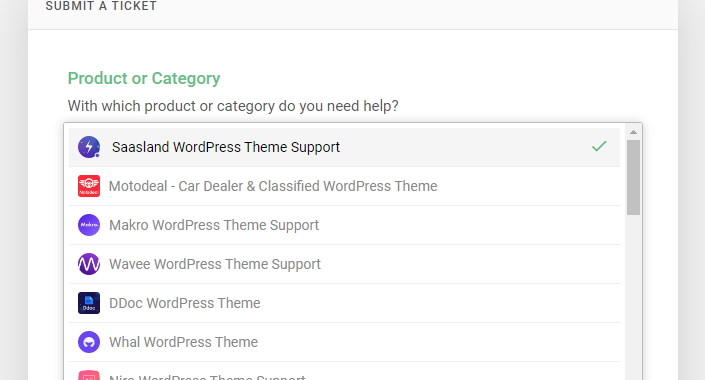Click the red Motodeal car logo icon

click(89, 186)
